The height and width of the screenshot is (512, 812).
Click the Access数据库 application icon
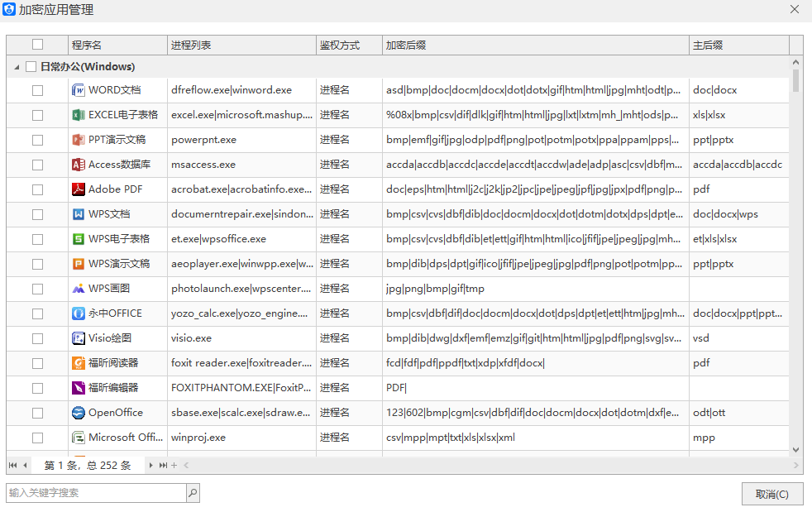79,164
